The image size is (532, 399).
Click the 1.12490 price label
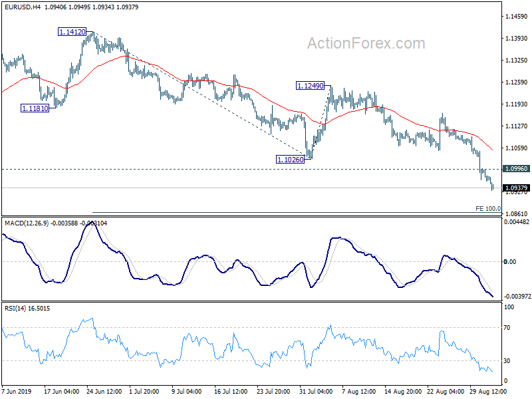tap(310, 86)
